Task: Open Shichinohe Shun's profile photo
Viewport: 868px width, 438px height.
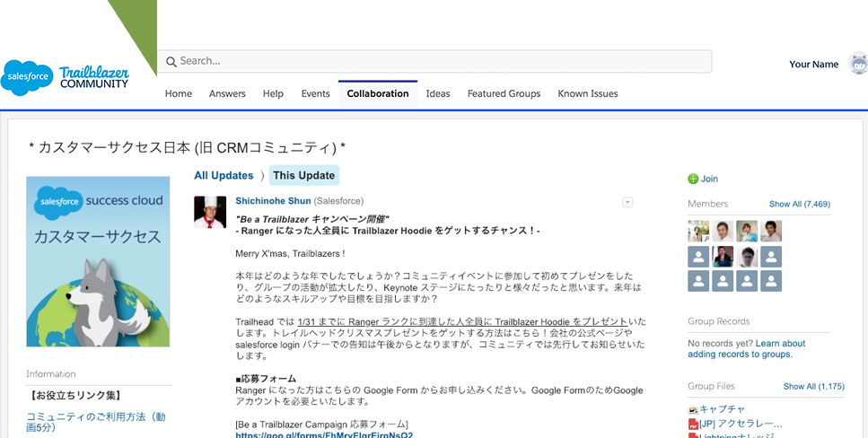Action: [210, 212]
